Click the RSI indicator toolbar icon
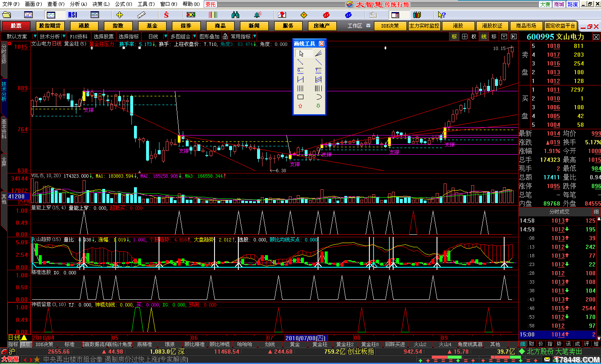The width and height of the screenshot is (601, 364). click(73, 15)
